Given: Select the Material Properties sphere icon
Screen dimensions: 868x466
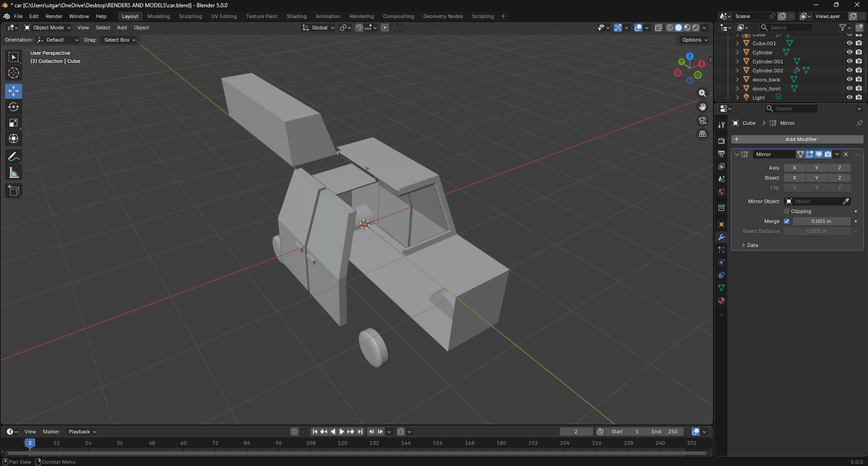Looking at the screenshot, I should 721,300.
